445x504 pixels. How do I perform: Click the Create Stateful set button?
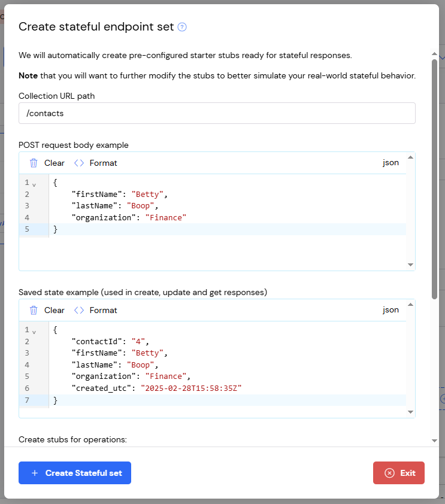(x=75, y=473)
